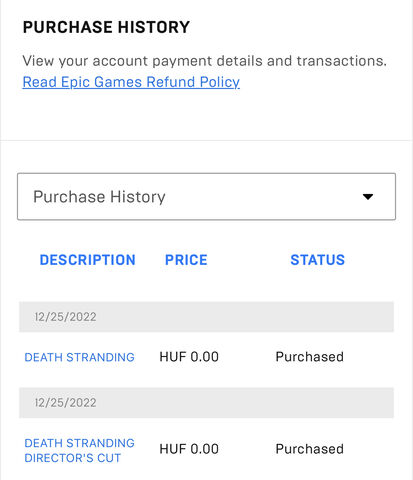Click the HUF 0.00 price for Director's Cut
The height and width of the screenshot is (480, 413).
189,449
